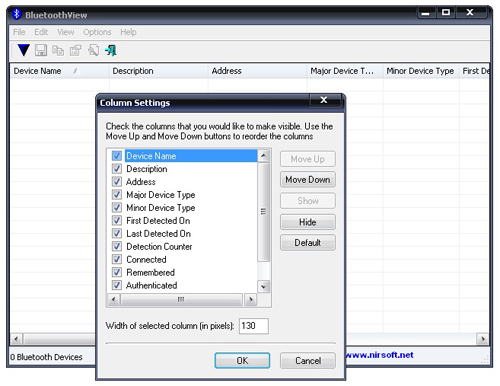Screen dimensions: 500x386
Task: Uncheck the Last Detected On checkbox
Action: (x=117, y=233)
